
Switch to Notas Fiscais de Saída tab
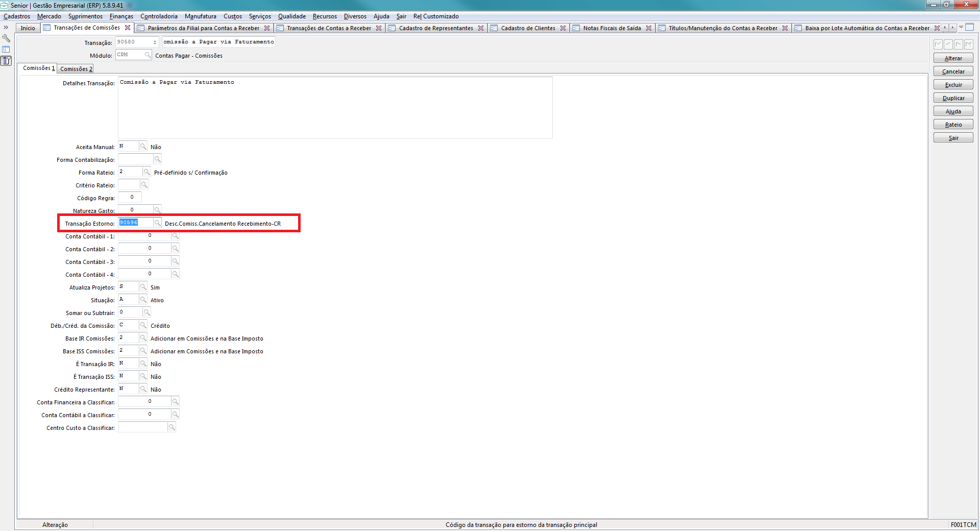[x=611, y=28]
